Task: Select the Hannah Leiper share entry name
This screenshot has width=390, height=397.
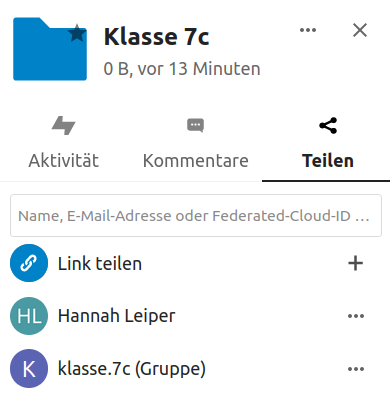Action: tap(117, 316)
